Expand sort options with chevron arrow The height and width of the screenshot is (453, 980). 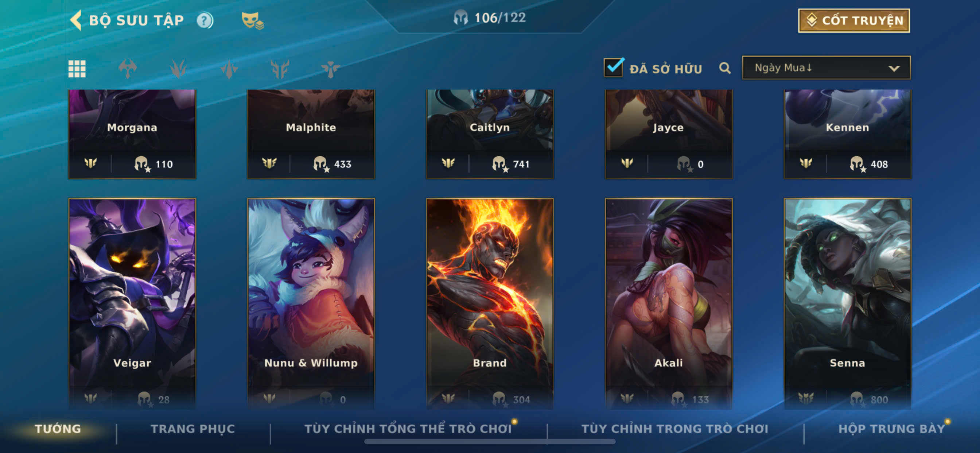[894, 69]
